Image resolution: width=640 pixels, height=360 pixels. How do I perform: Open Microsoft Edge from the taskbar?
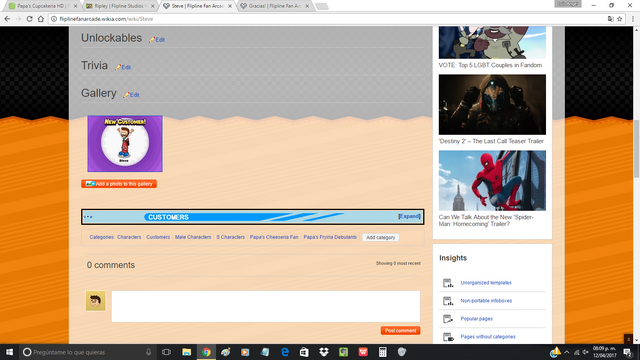(x=284, y=352)
